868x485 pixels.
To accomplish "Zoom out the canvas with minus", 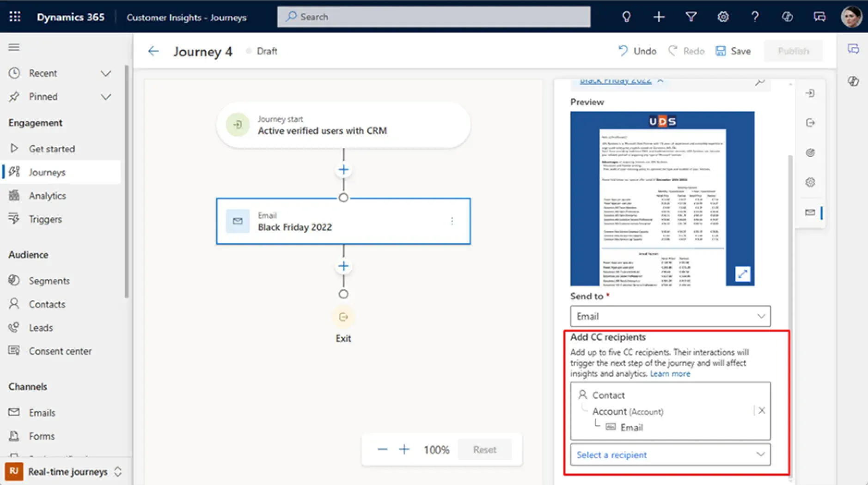I will click(383, 449).
